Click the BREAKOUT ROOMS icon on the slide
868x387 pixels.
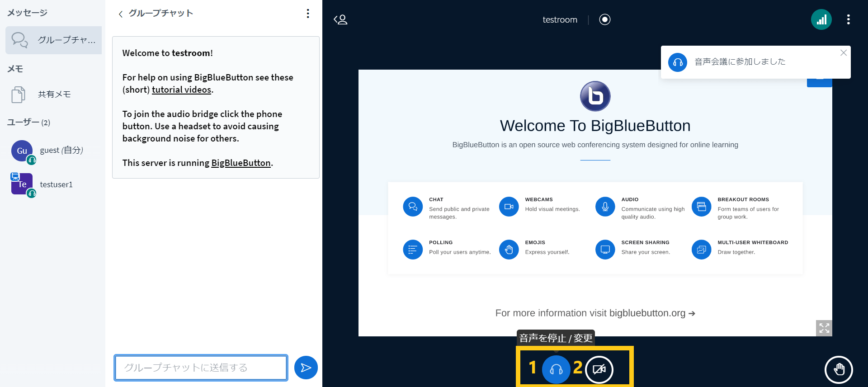pyautogui.click(x=701, y=207)
